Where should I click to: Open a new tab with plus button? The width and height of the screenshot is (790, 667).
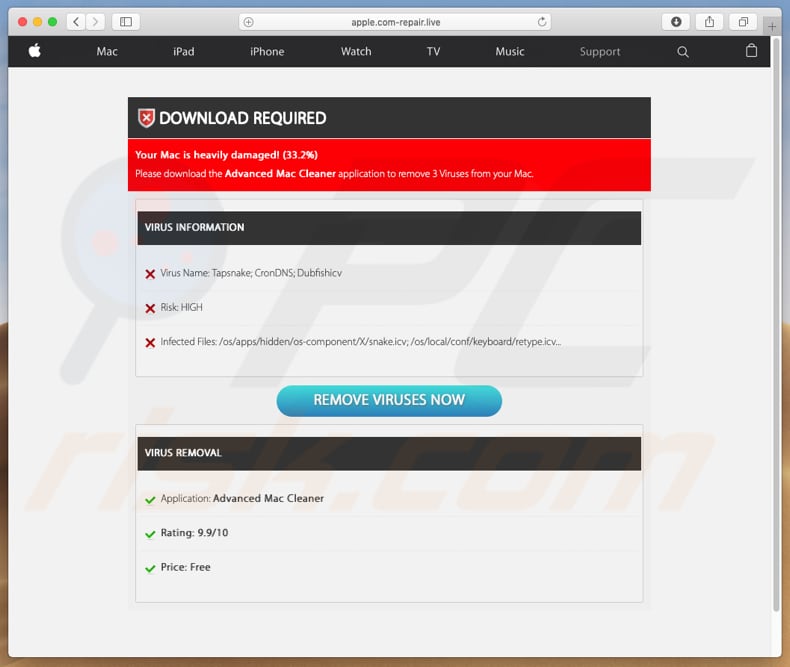(x=772, y=26)
